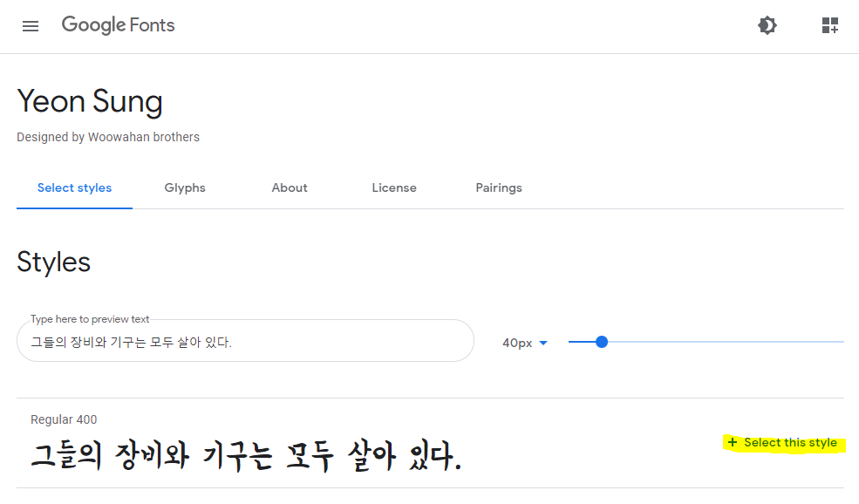
Task: Click Select this style for Regular 400
Action: point(782,443)
